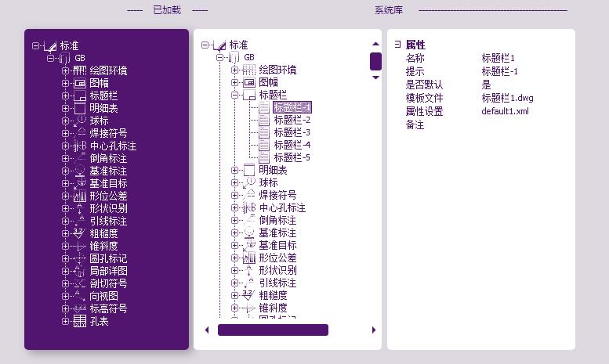Click the horizontal scrollbar right arrow
Image resolution: width=609 pixels, height=364 pixels.
(x=374, y=330)
